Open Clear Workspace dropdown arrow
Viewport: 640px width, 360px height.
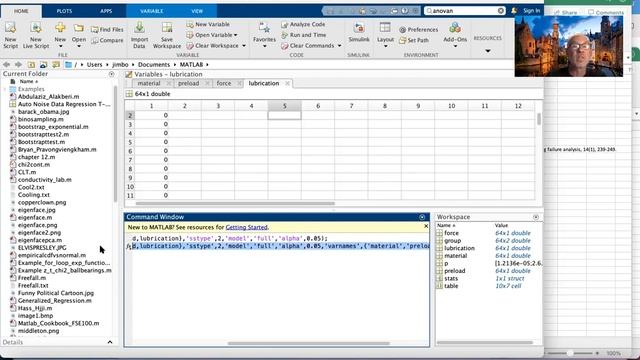pyautogui.click(x=244, y=46)
